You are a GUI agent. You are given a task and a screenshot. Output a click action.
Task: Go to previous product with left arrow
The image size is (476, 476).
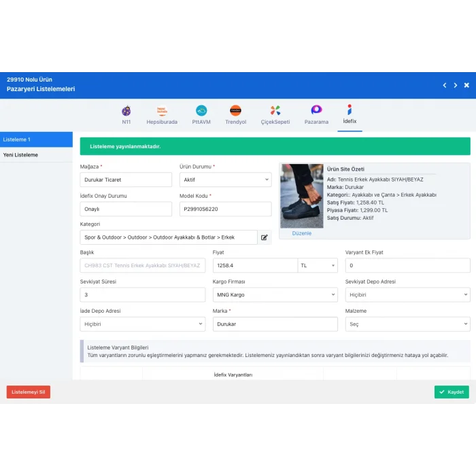[x=445, y=85]
